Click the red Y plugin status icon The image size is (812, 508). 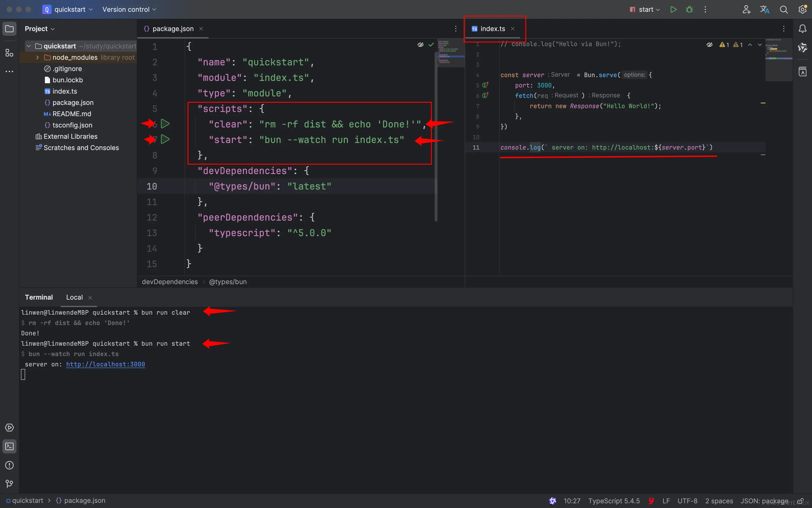[651, 500]
